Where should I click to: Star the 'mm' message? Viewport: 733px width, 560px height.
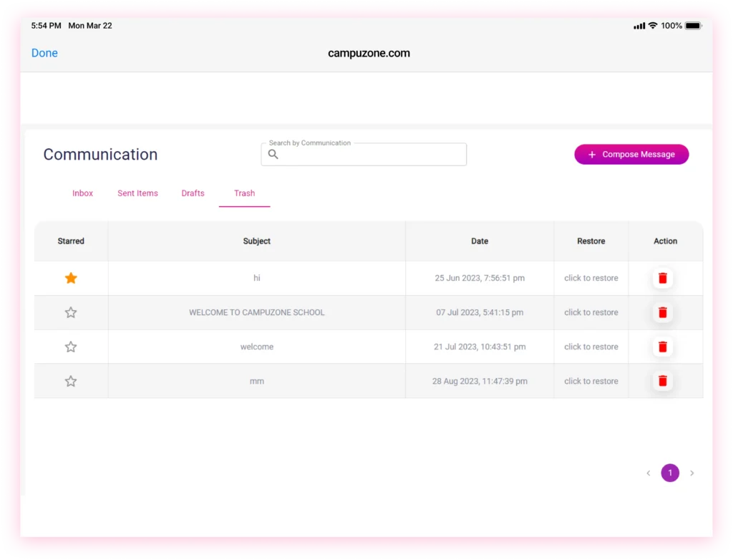pyautogui.click(x=71, y=382)
